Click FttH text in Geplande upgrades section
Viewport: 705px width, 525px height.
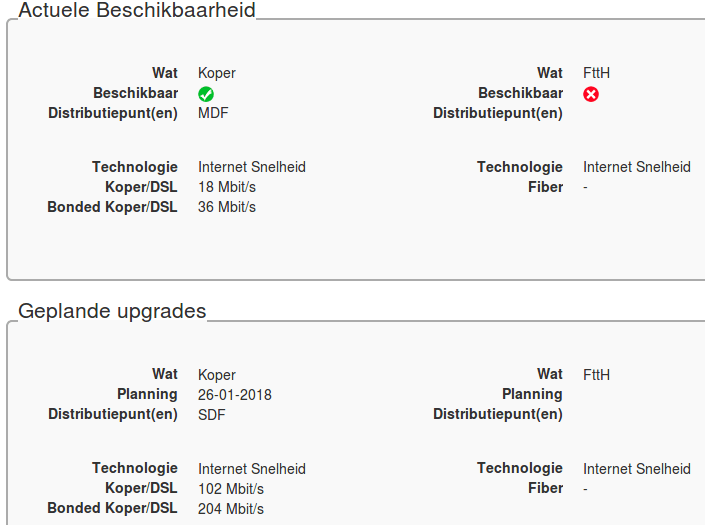(x=597, y=375)
